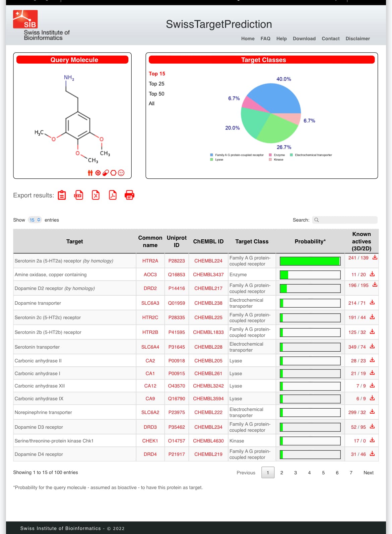Select the Top 15 target classes view

point(157,74)
